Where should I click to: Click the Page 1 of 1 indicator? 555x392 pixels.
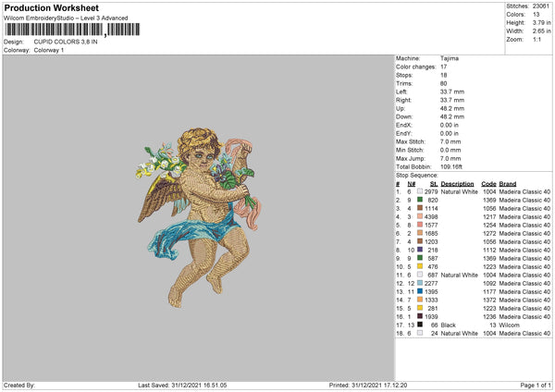point(536,386)
